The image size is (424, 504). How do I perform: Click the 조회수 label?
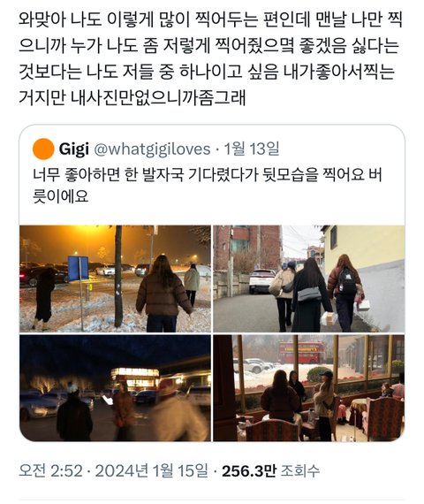300,471
